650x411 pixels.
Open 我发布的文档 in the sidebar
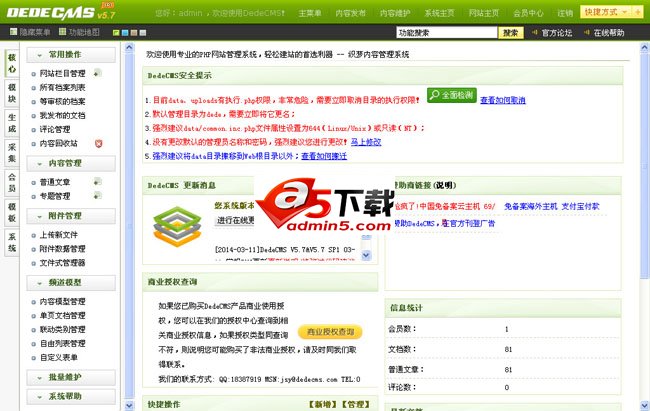pyautogui.click(x=62, y=115)
